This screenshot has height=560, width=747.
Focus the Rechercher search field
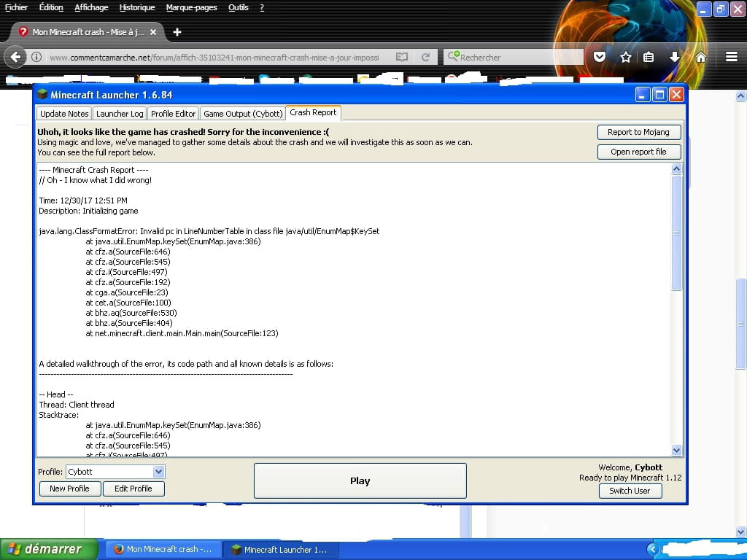514,57
